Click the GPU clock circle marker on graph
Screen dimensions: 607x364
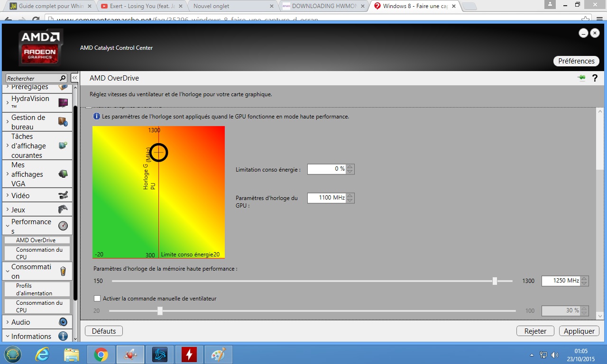coord(159,152)
